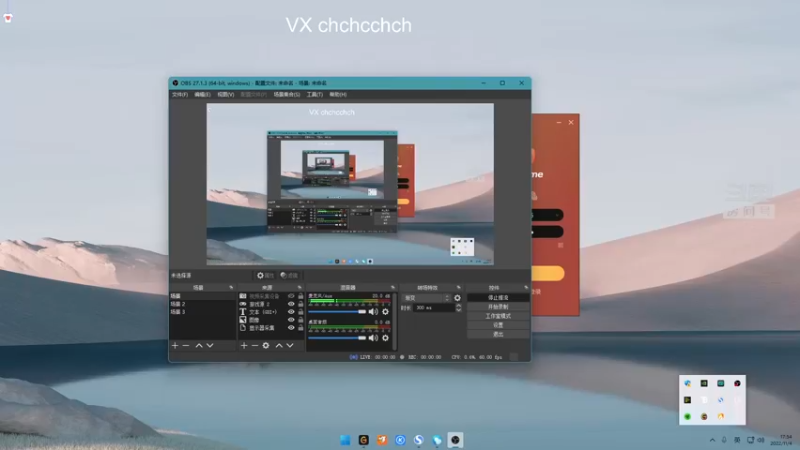Add a new scene with the plus icon
This screenshot has width=800, height=450.
tap(175, 345)
